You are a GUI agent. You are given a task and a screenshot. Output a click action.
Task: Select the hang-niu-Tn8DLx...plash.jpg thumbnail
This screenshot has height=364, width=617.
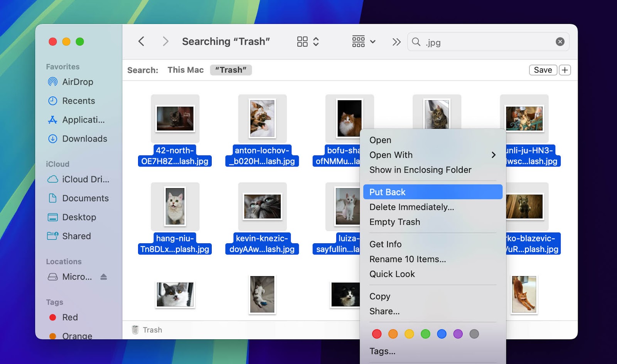[x=175, y=207]
